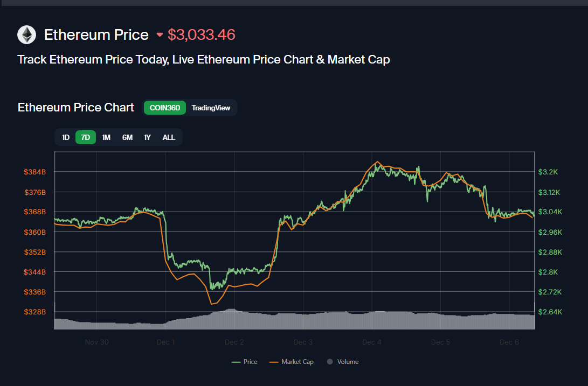Select the TradingView chart option
Screen dimensions: 588x386
(211, 108)
